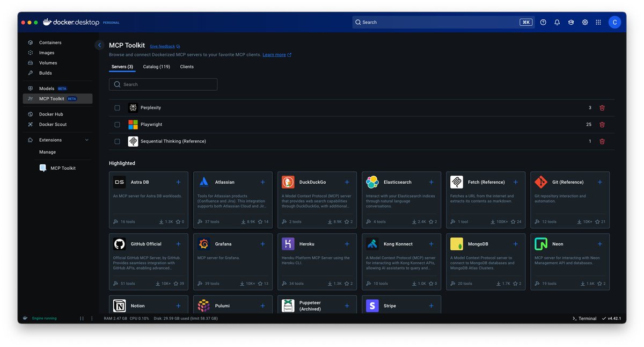Add the Heroku server
The width and height of the screenshot is (644, 347).
tap(347, 244)
